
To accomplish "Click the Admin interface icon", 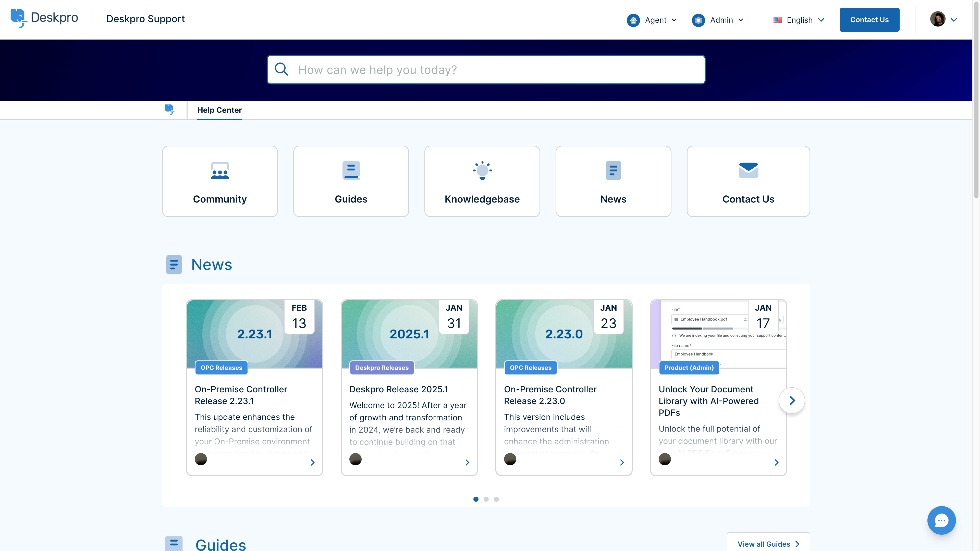I will 698,20.
